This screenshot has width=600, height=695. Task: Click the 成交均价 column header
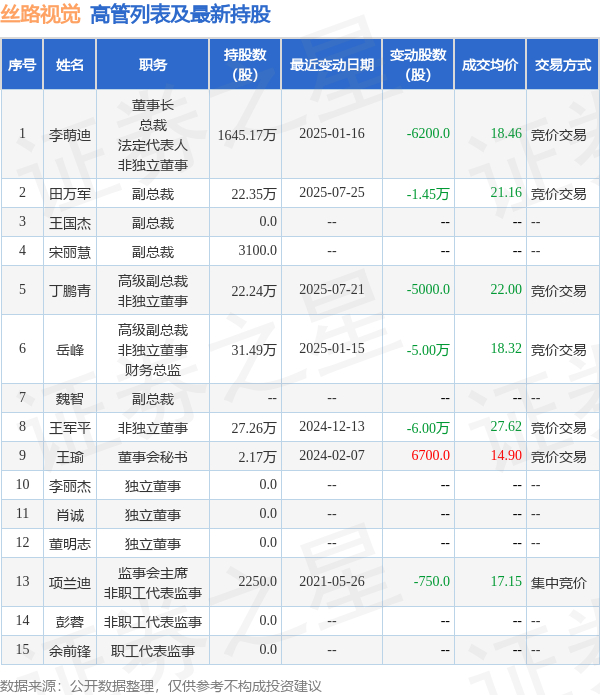tap(490, 65)
